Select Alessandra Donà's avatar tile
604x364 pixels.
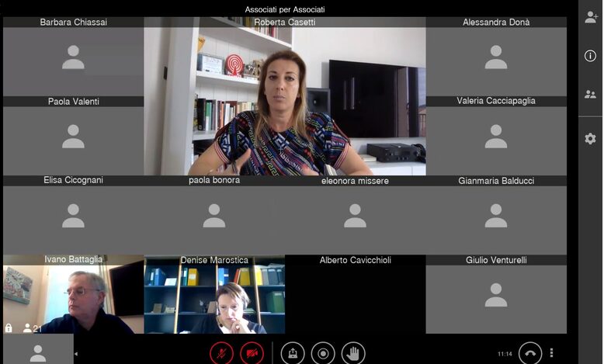[x=496, y=57]
